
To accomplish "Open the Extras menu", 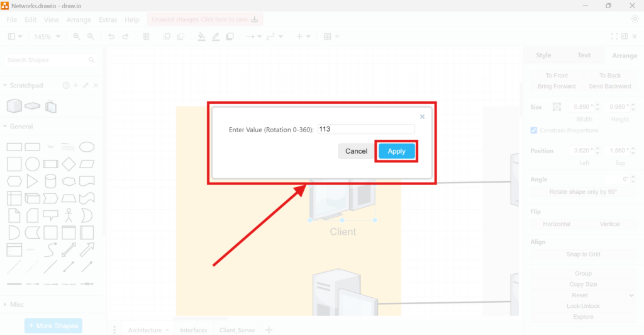I will pos(108,20).
